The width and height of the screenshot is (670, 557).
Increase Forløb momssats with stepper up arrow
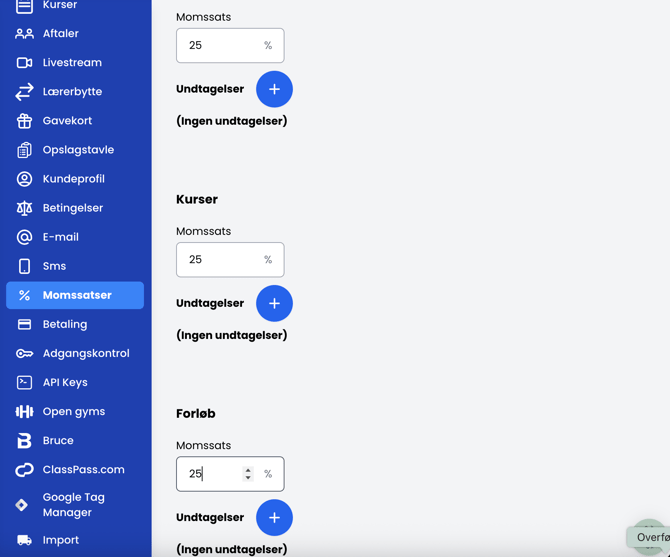coord(248,469)
